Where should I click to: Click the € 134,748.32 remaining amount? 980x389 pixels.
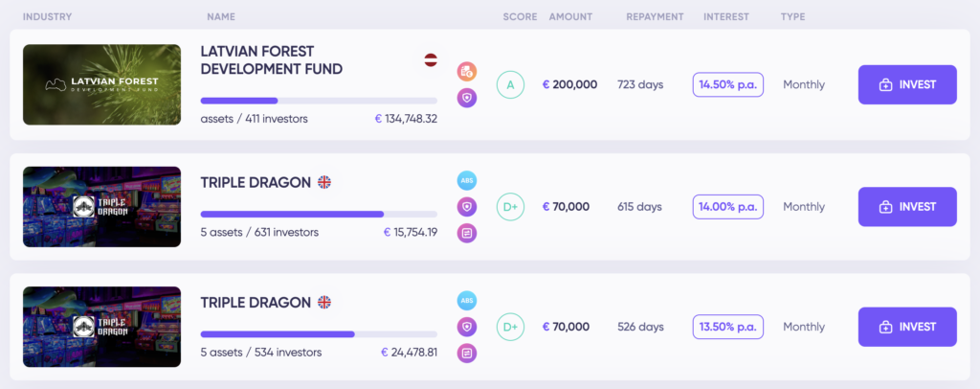pyautogui.click(x=406, y=119)
